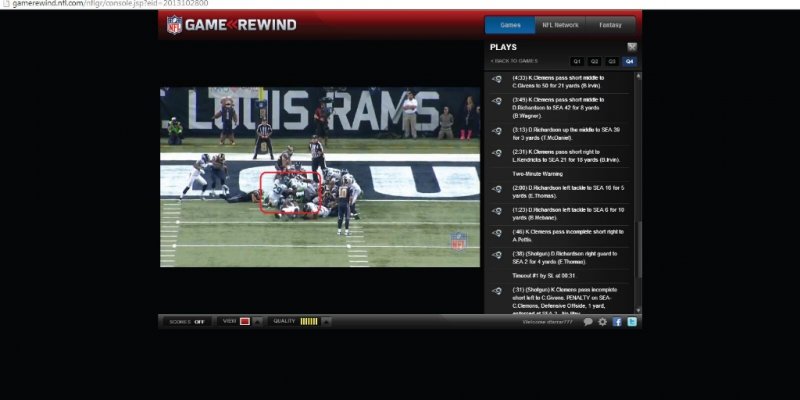Select Timeout #1 by SL entry
This screenshot has width=800, height=400.
pyautogui.click(x=543, y=276)
